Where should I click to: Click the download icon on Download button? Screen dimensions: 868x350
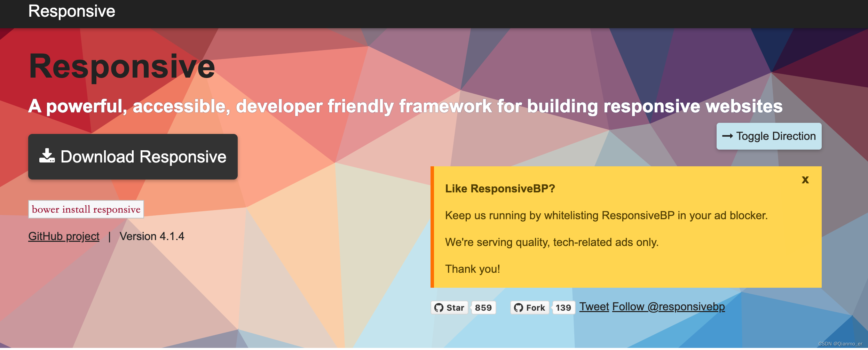pos(47,156)
